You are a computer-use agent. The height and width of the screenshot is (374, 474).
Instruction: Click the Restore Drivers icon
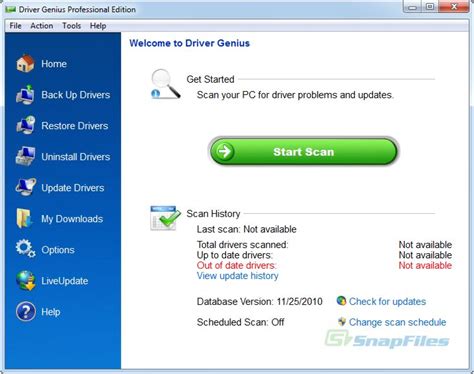pos(26,125)
